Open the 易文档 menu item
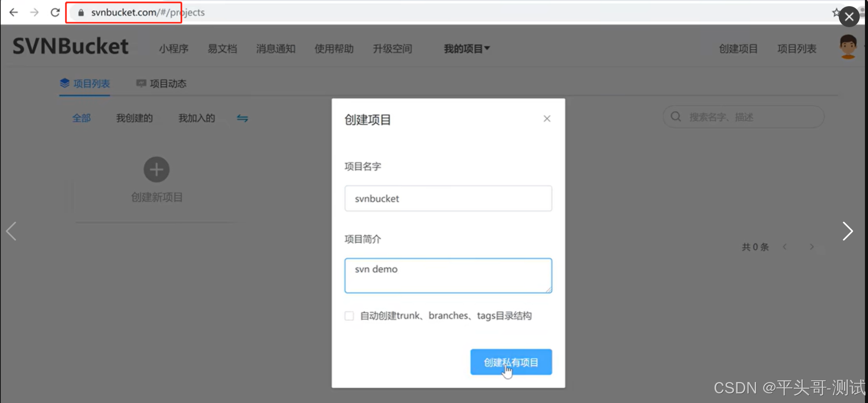This screenshot has height=403, width=868. point(222,49)
